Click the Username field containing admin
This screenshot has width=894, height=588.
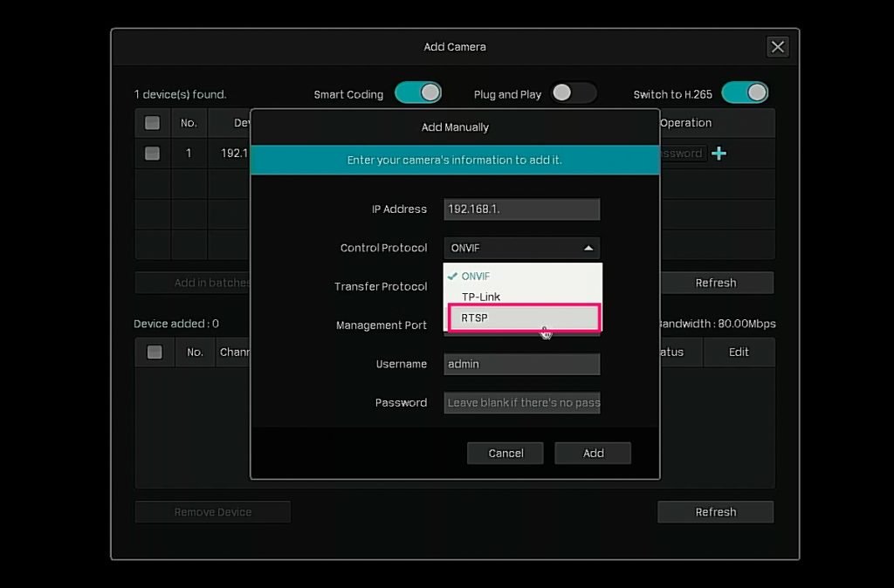pyautogui.click(x=521, y=364)
